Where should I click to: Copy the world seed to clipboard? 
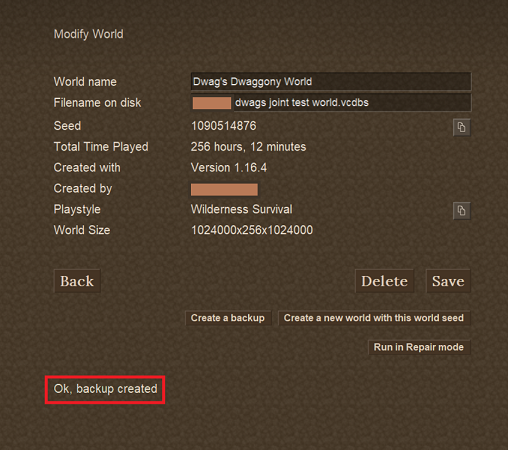click(x=462, y=127)
